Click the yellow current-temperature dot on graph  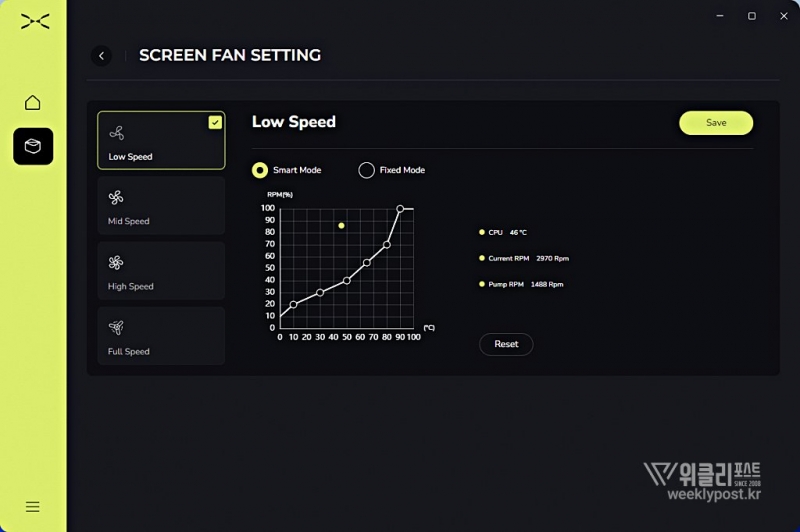tap(341, 226)
